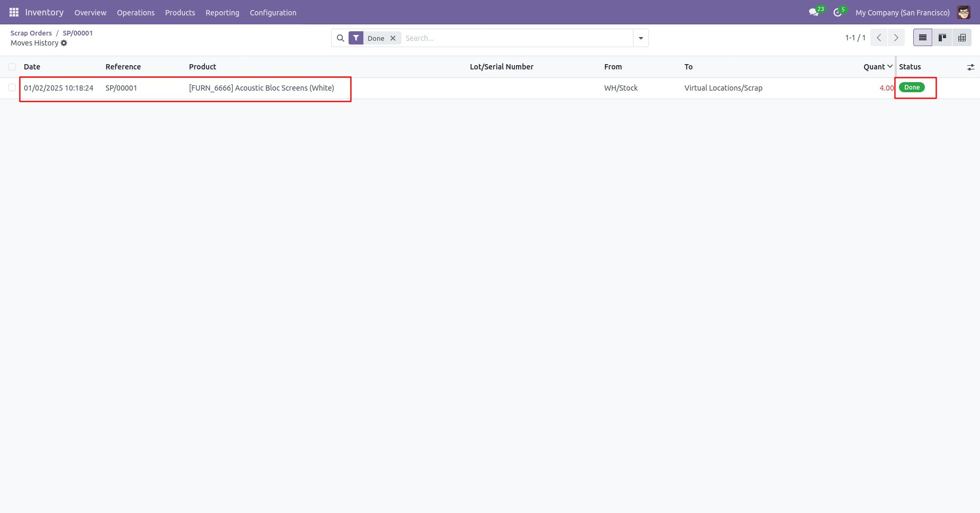Click the Acoustic Bloc Screens (White) product cell
This screenshot has height=513, width=980.
(262, 88)
